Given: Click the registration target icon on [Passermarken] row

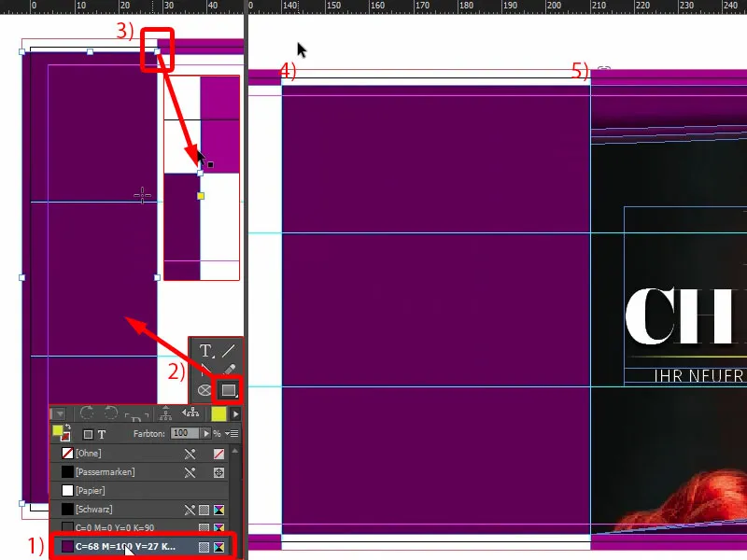Looking at the screenshot, I should (218, 472).
